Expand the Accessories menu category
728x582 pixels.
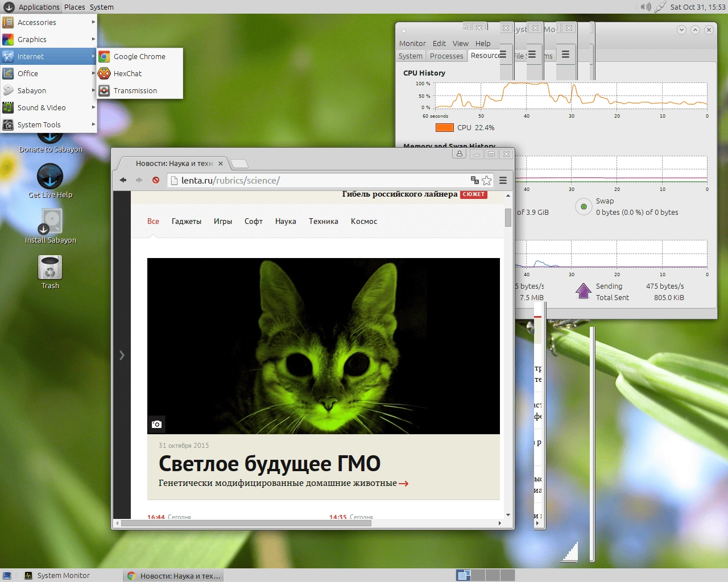[48, 22]
